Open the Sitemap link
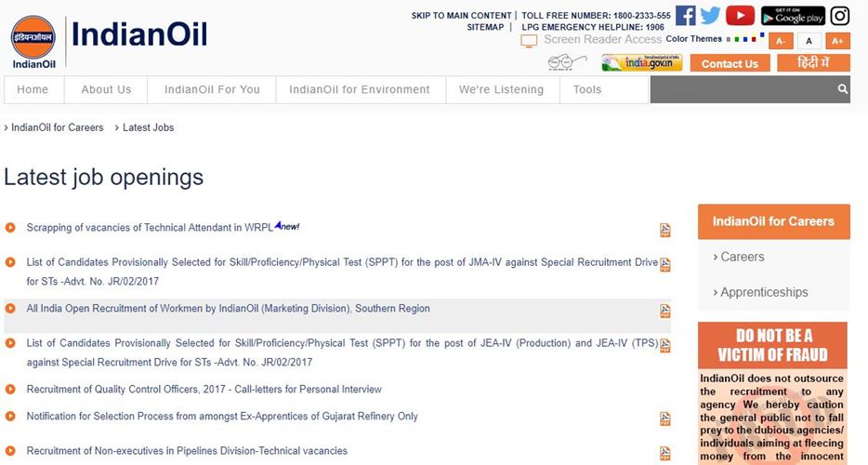The image size is (868, 465). pyautogui.click(x=485, y=27)
